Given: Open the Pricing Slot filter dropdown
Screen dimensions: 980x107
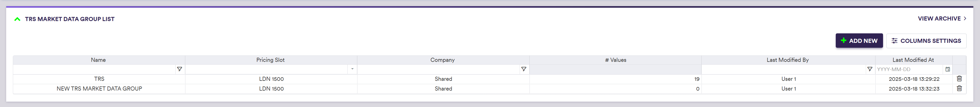Looking at the screenshot, I should [352, 69].
